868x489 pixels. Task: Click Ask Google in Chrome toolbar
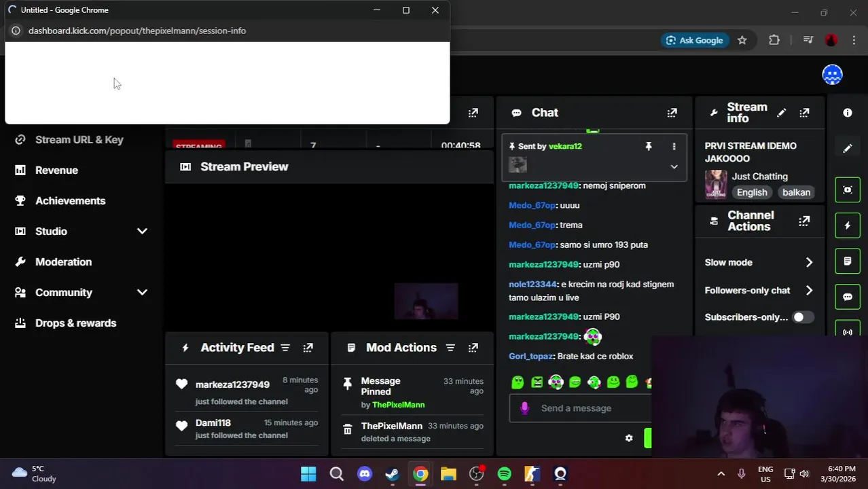(694, 40)
